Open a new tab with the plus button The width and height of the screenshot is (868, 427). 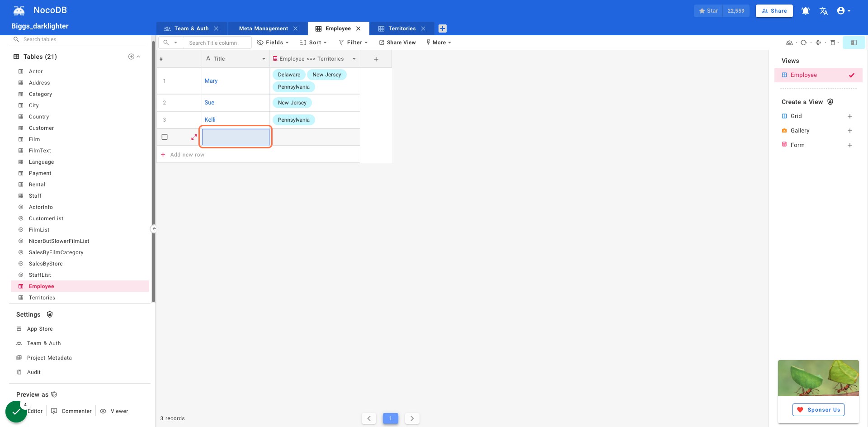pos(443,28)
